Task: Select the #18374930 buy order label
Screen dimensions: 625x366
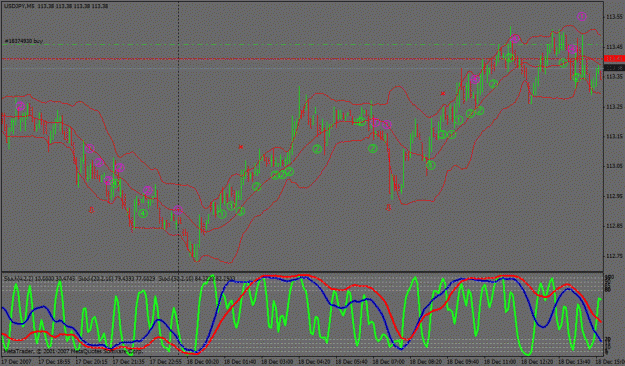Action: tap(24, 41)
